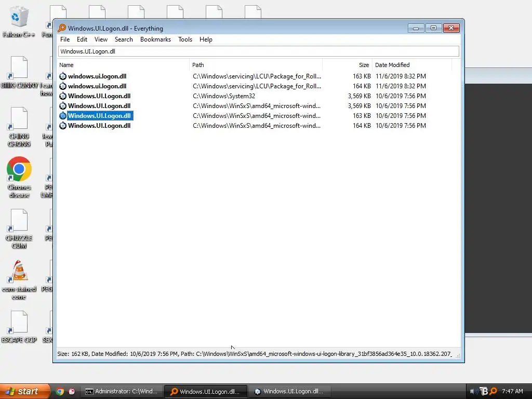
Task: Sort results by the Path column header
Action: [x=256, y=65]
